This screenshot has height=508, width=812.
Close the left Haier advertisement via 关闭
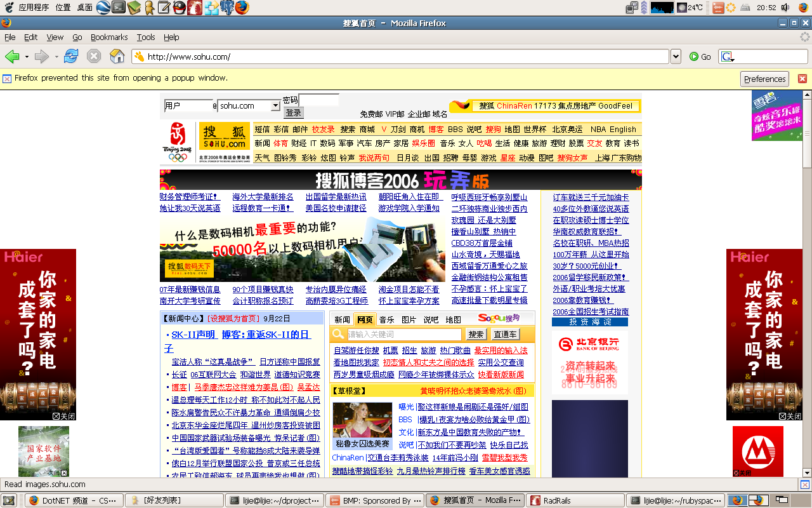click(63, 416)
